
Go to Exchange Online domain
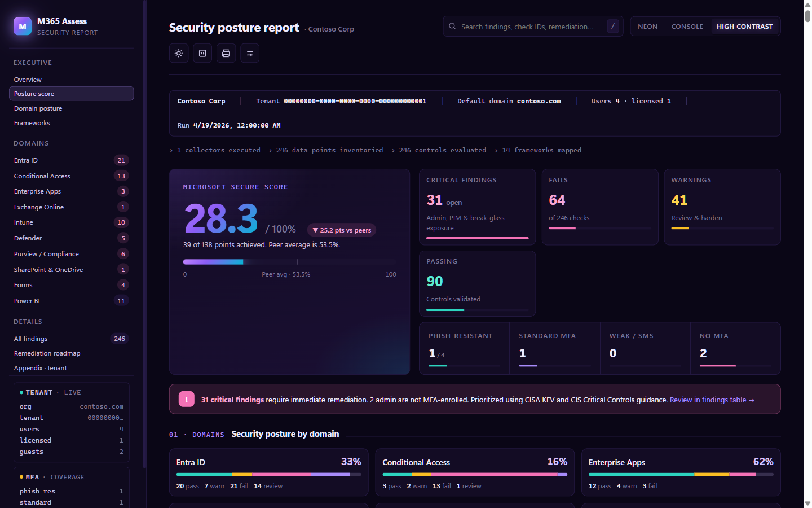72,207
